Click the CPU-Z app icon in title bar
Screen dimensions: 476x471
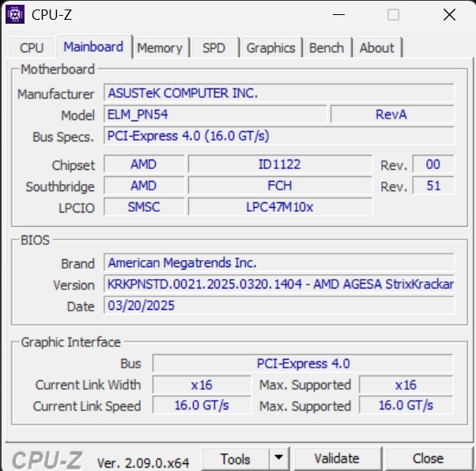14,14
